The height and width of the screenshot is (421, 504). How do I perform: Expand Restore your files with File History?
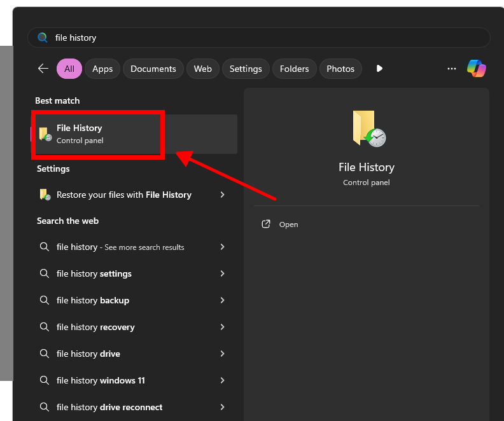[222, 195]
